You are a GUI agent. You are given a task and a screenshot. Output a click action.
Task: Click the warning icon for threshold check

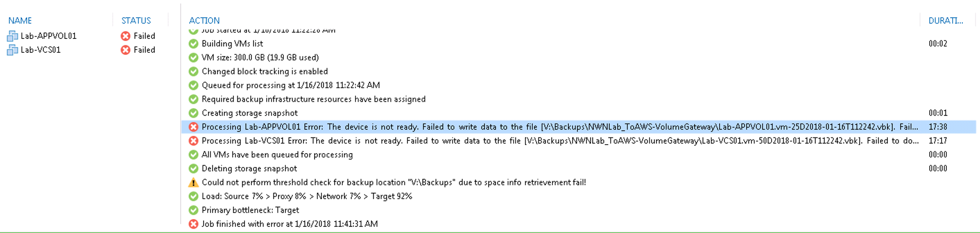pos(193,183)
